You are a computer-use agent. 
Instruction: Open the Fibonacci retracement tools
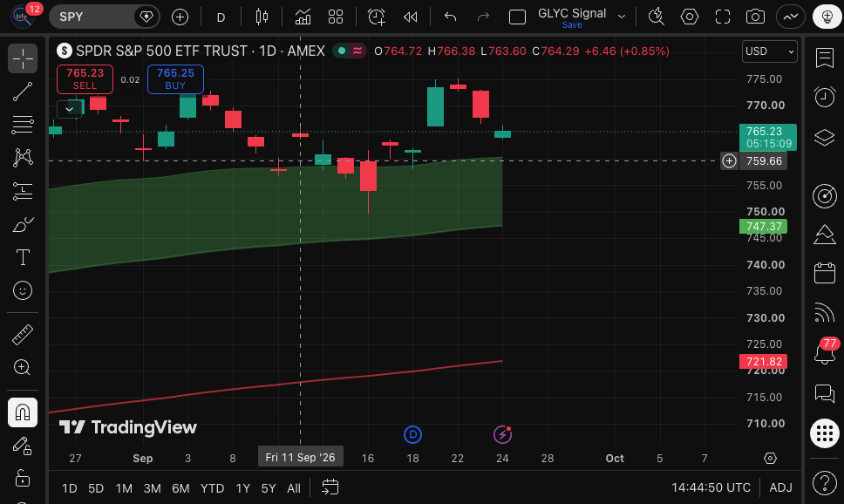point(23,125)
